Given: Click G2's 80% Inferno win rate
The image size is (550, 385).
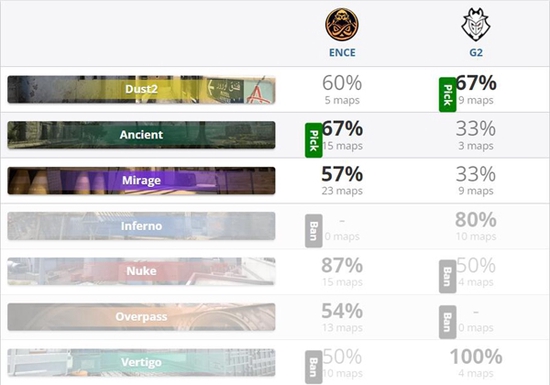Looking at the screenshot, I should (x=476, y=219).
